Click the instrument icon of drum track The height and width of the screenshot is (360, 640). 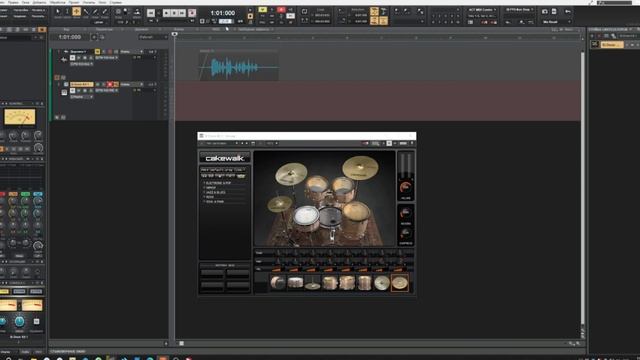tap(64, 93)
